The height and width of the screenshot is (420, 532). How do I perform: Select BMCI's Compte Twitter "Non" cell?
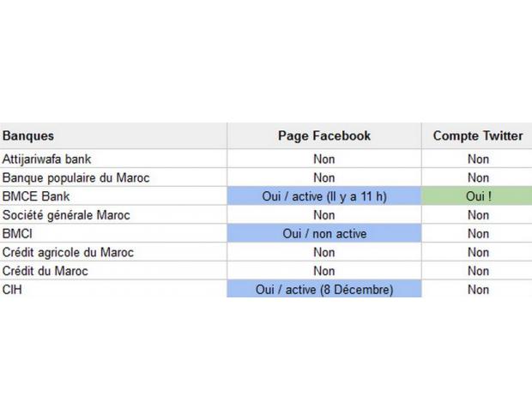coord(477,234)
